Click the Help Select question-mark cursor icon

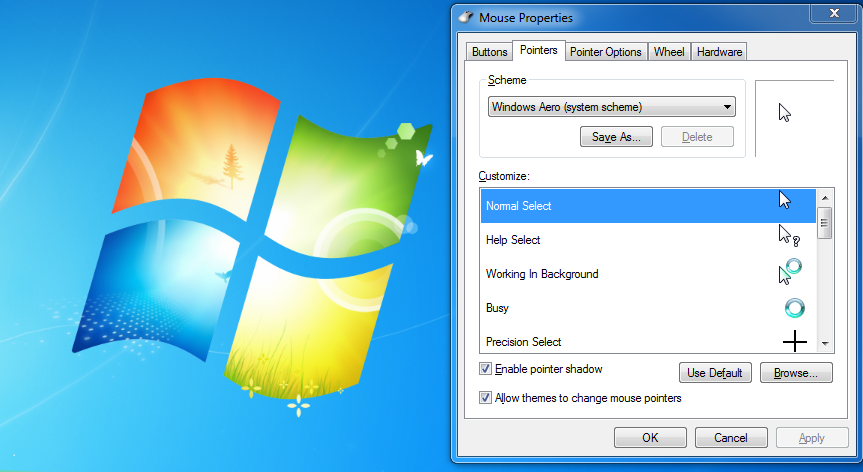coord(789,235)
